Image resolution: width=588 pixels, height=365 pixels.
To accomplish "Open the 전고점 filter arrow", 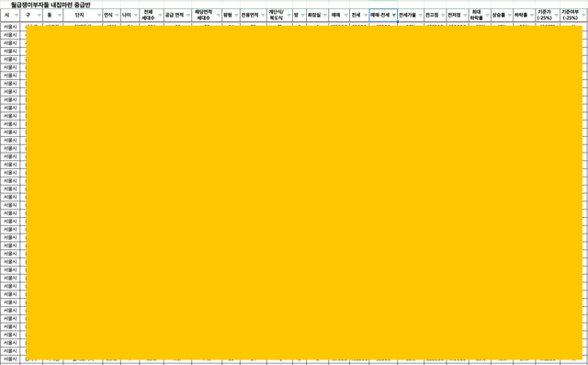I will point(443,16).
